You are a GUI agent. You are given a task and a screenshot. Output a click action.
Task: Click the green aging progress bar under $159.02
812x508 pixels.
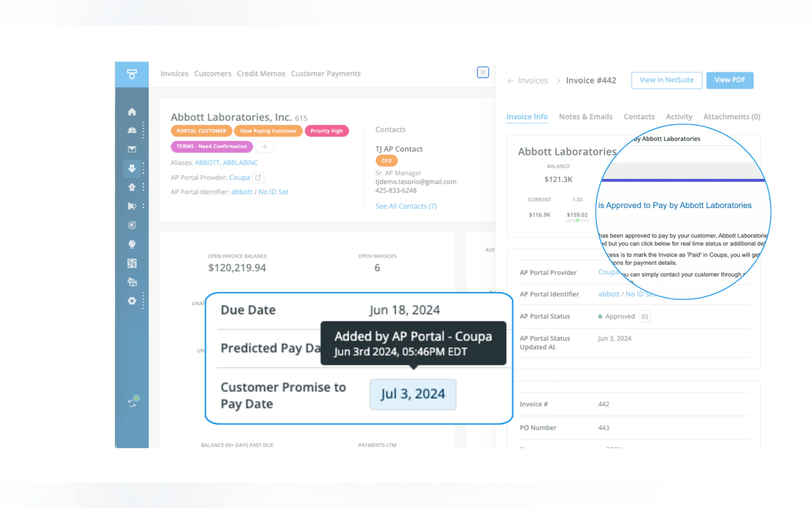[x=577, y=221]
